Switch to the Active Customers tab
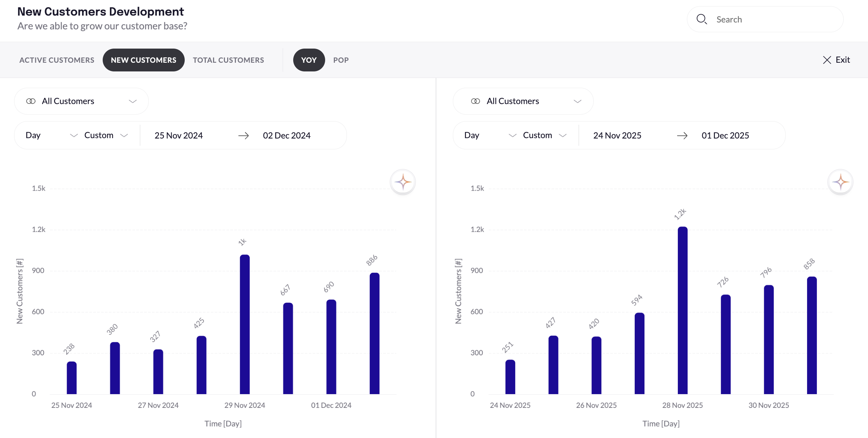Viewport: 868px width, 438px height. (57, 60)
